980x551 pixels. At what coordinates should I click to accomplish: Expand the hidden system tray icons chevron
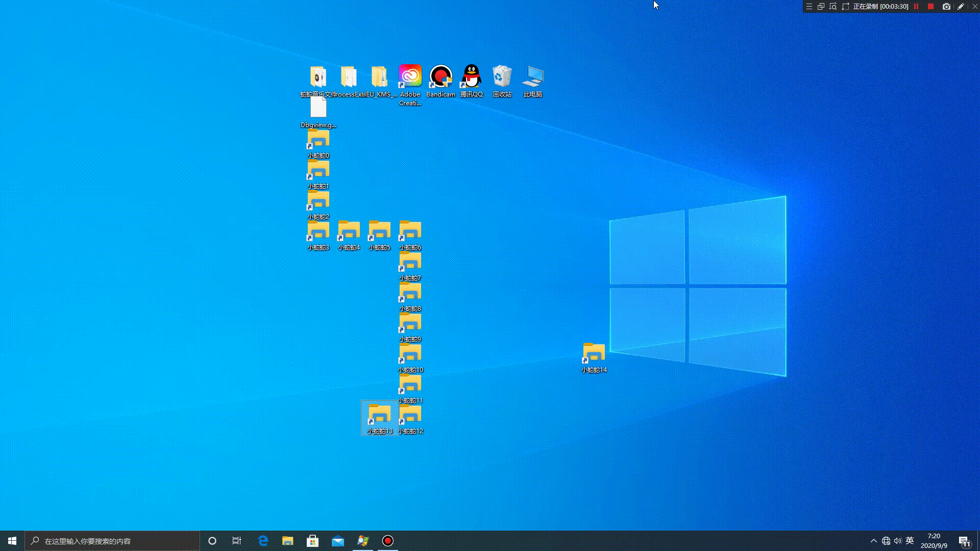(x=873, y=541)
